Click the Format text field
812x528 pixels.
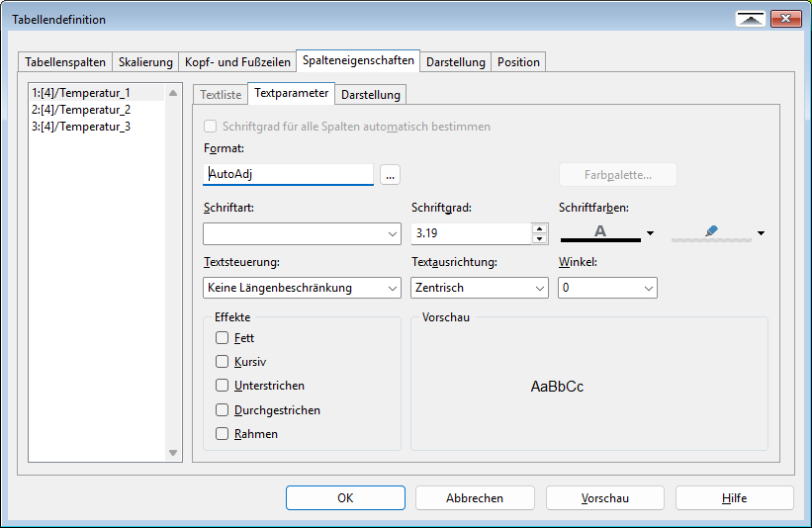pyautogui.click(x=288, y=175)
